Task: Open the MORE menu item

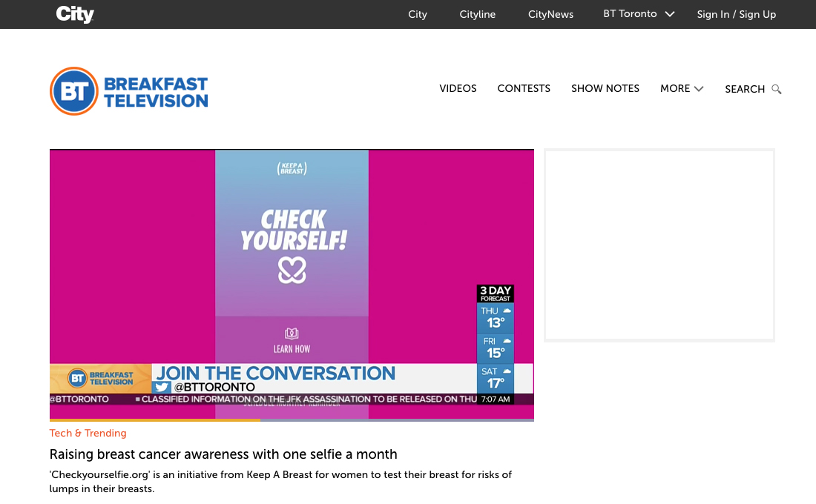Action: click(675, 88)
